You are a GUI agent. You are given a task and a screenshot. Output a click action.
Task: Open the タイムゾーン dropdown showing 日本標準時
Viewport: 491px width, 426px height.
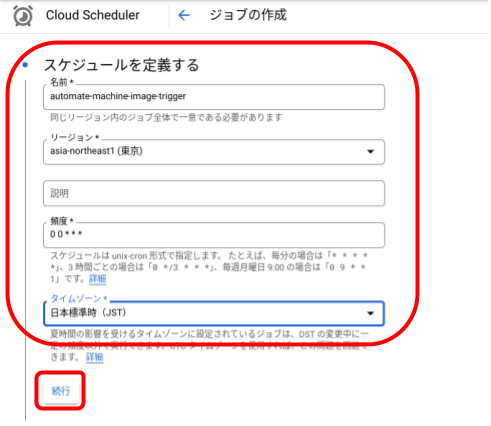[x=214, y=313]
